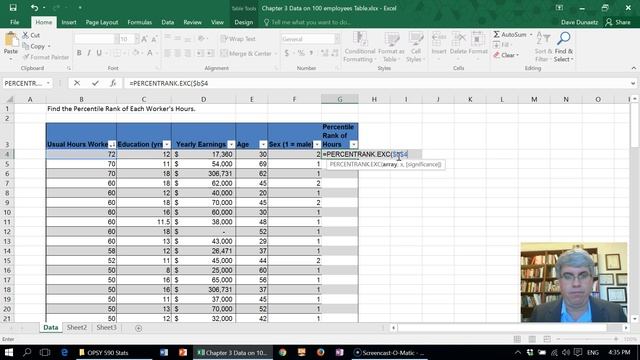Switch to the Insert ribbon tab
This screenshot has width=640, height=360.
(69, 22)
